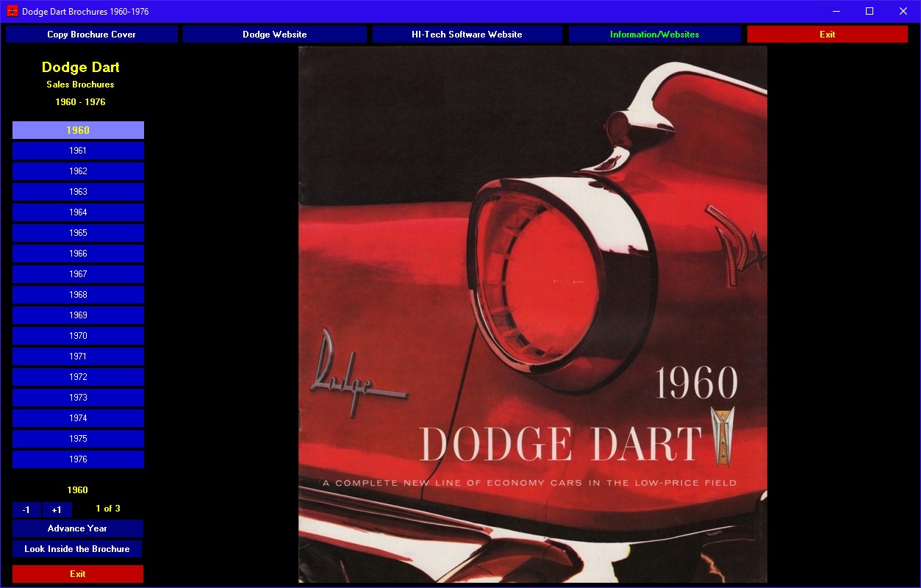Close the Dodge Dart Brochures window
The width and height of the screenshot is (921, 588).
point(903,11)
